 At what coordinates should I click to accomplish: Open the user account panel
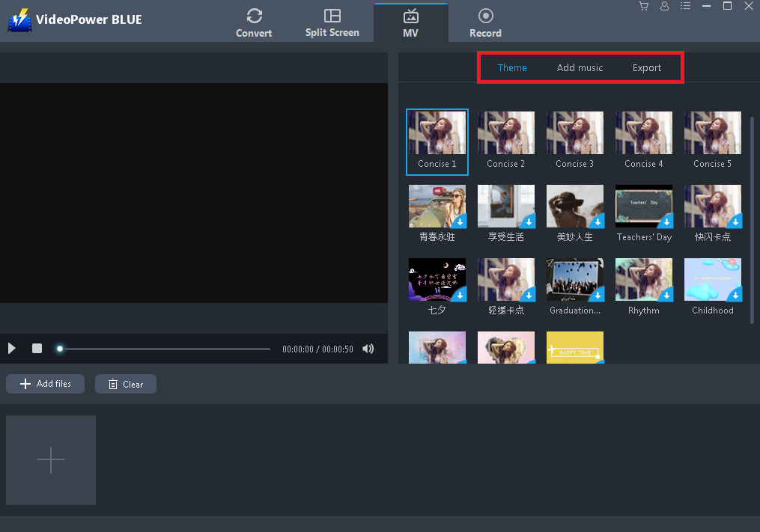(664, 6)
